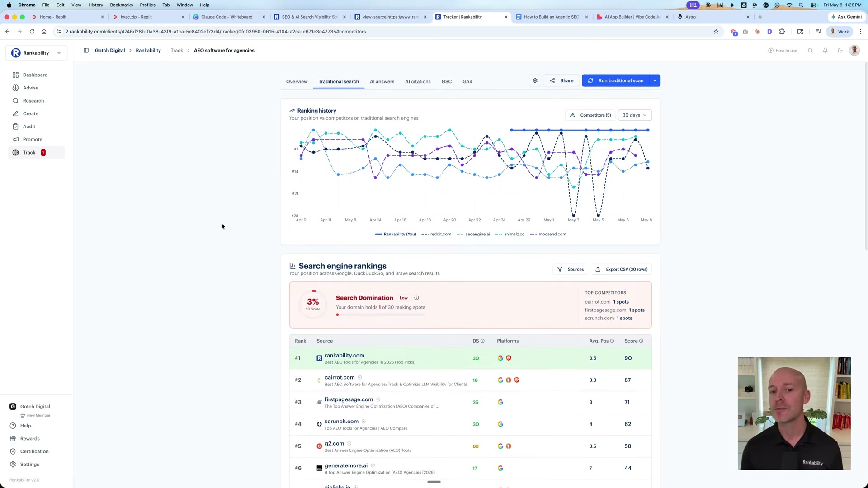This screenshot has height=488, width=868.
Task: Click Search Domination progress bar
Action: click(380, 314)
